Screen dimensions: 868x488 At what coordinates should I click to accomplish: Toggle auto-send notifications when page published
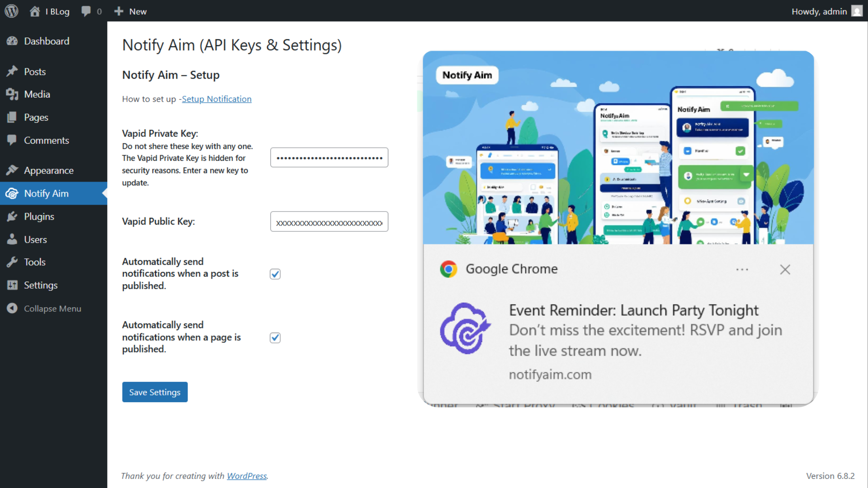coord(275,338)
